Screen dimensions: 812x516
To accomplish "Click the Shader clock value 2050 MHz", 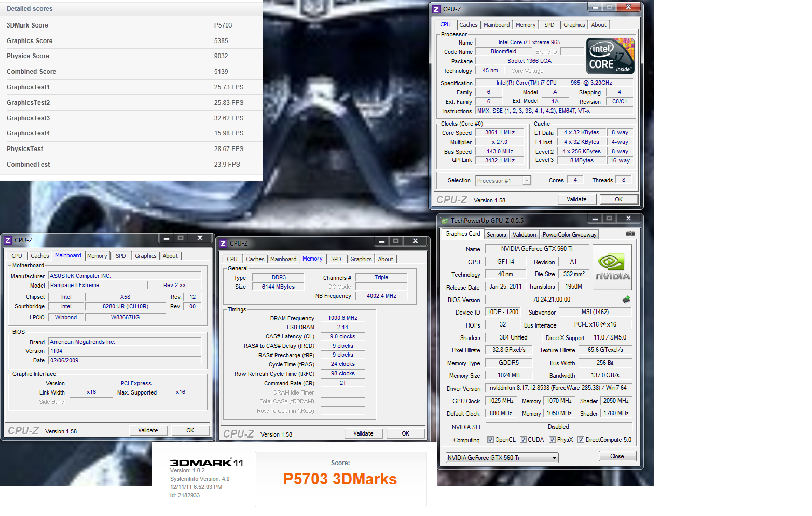I will (x=616, y=401).
